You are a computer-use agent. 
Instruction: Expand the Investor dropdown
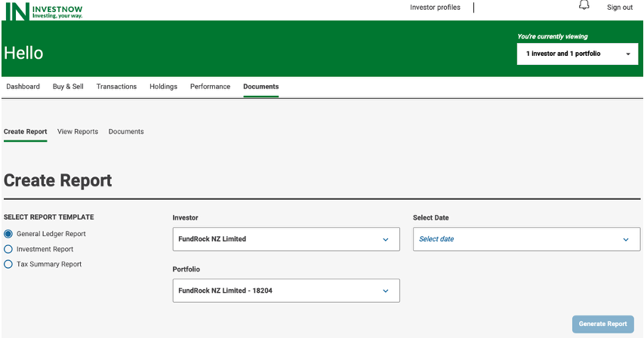[x=286, y=239]
